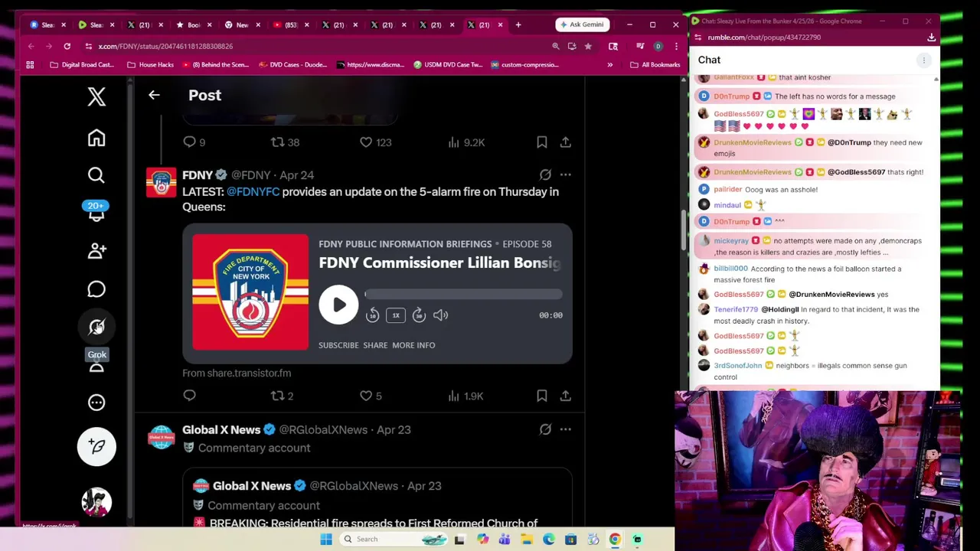
Task: Reload the x.com page
Action: (x=67, y=46)
